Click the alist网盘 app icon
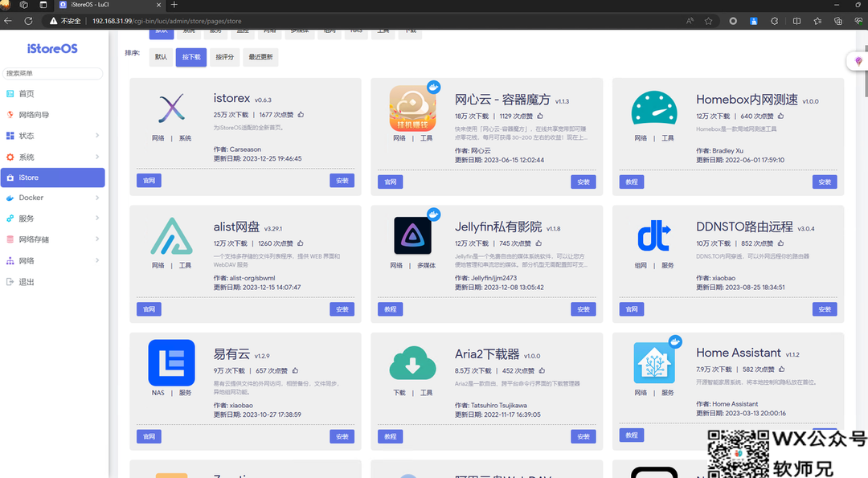This screenshot has height=478, width=868. pos(172,235)
